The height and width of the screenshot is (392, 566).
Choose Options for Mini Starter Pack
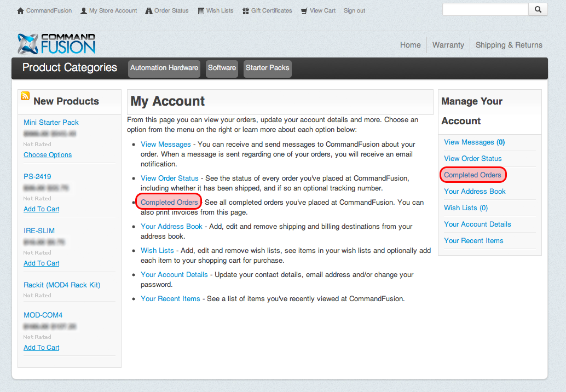coord(48,155)
